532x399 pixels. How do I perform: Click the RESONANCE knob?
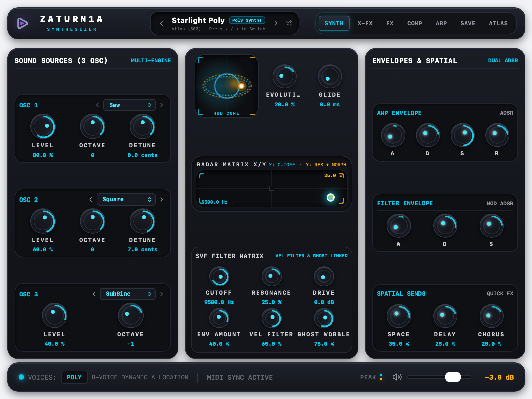point(271,277)
